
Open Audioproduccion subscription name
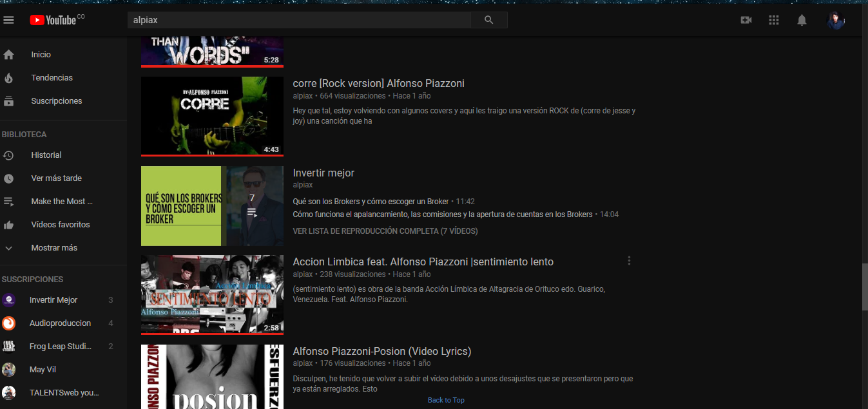60,323
